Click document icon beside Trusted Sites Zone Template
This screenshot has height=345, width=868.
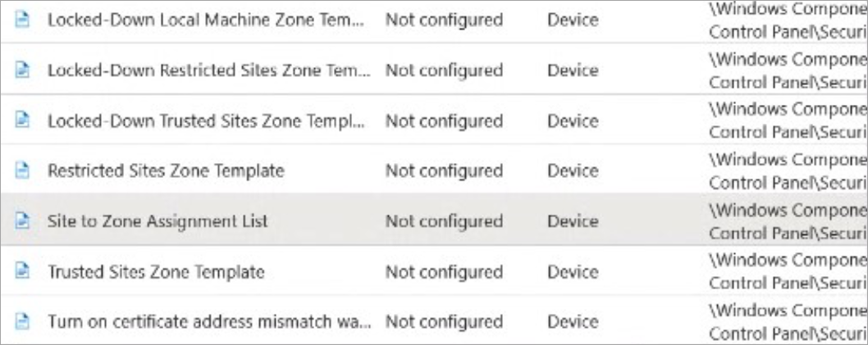(x=24, y=271)
